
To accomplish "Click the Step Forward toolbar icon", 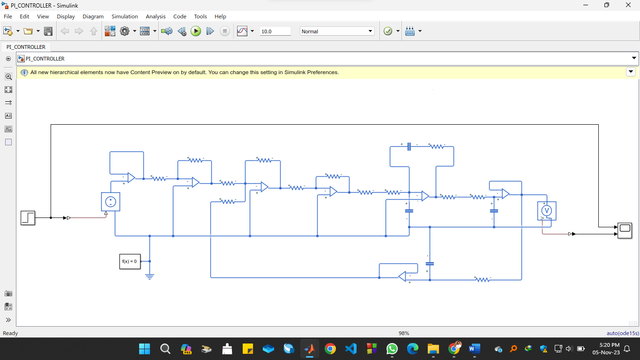I will 210,31.
